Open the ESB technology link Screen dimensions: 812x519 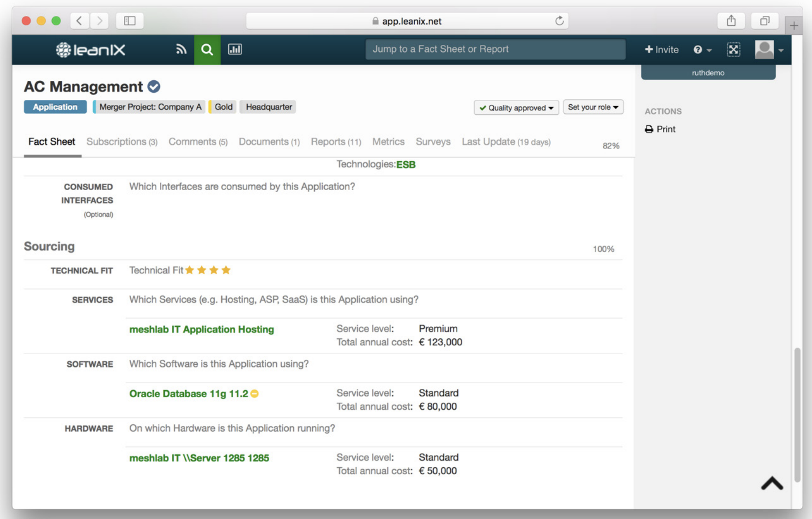pyautogui.click(x=406, y=164)
